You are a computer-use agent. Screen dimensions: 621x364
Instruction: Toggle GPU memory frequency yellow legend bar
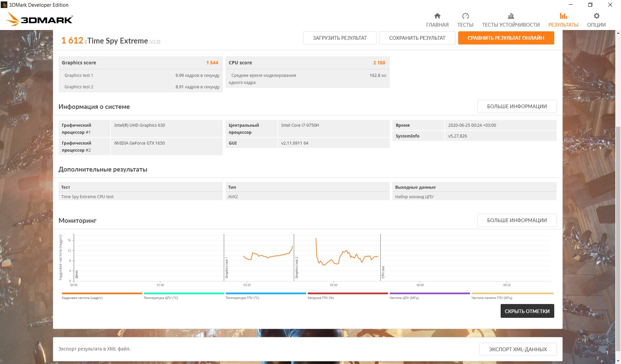tap(512, 294)
